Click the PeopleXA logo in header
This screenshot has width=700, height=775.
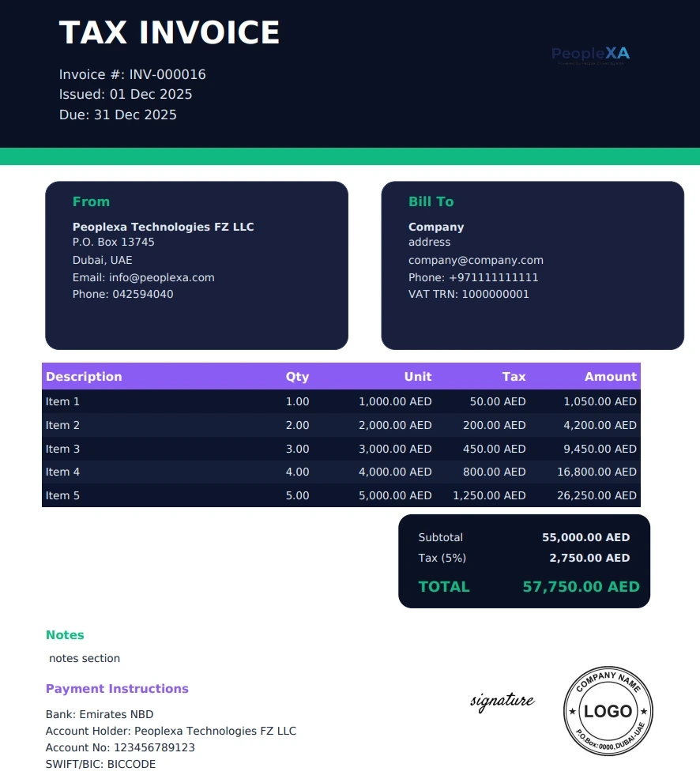click(590, 55)
